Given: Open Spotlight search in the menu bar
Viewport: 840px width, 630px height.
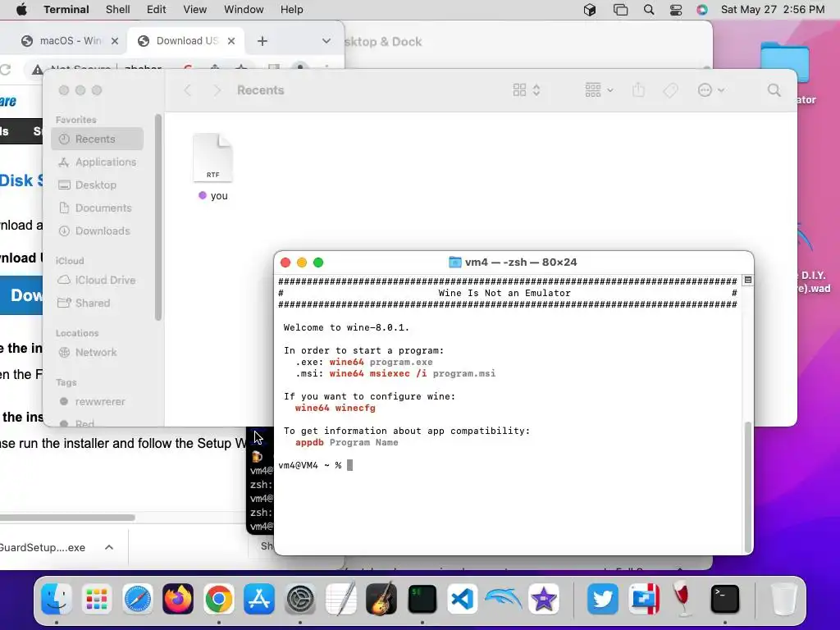Looking at the screenshot, I should pyautogui.click(x=649, y=10).
